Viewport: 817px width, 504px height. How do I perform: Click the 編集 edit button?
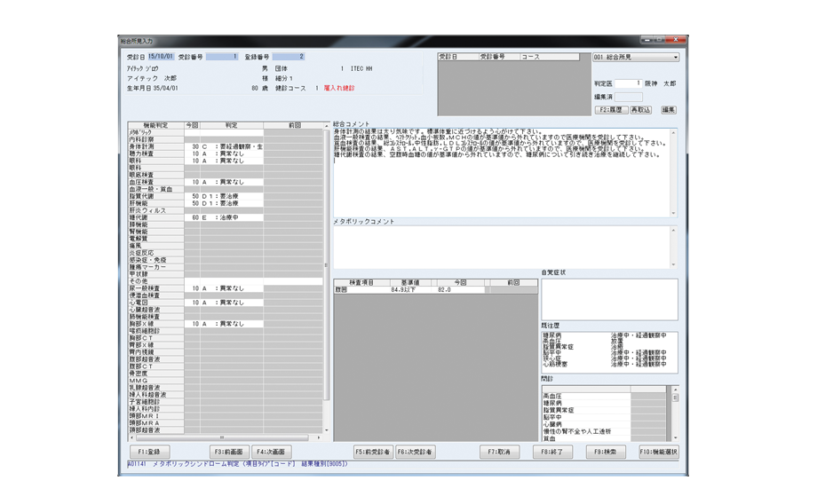(668, 110)
